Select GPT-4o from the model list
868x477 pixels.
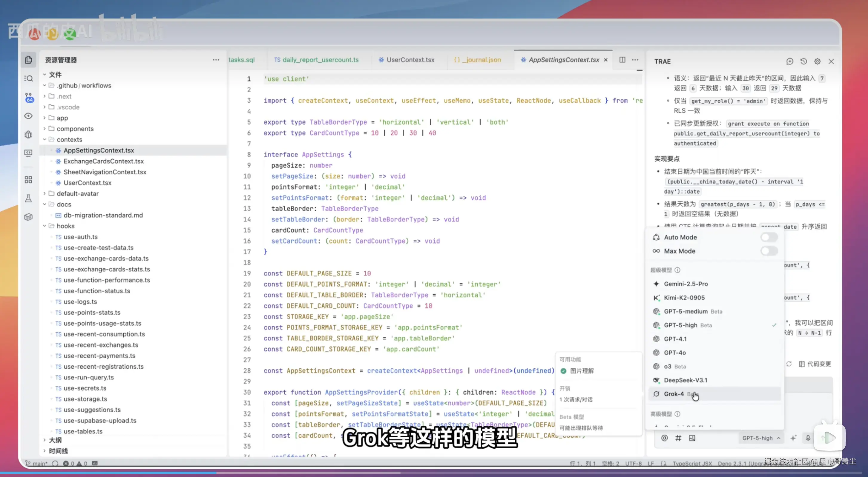tap(715, 353)
